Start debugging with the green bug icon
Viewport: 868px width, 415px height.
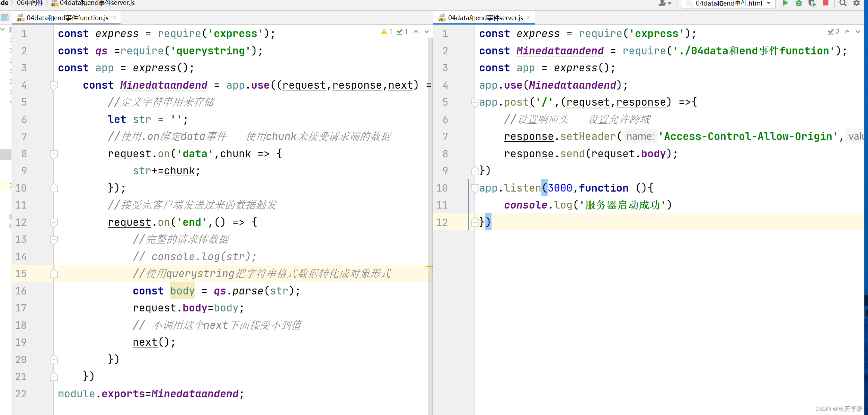[799, 3]
